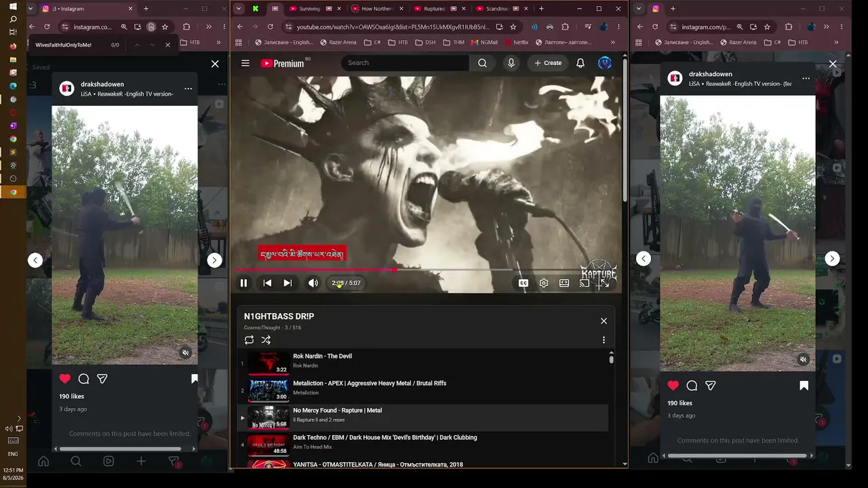Create a new Instagram post in left window
Screen dimensions: 868x488
141,462
